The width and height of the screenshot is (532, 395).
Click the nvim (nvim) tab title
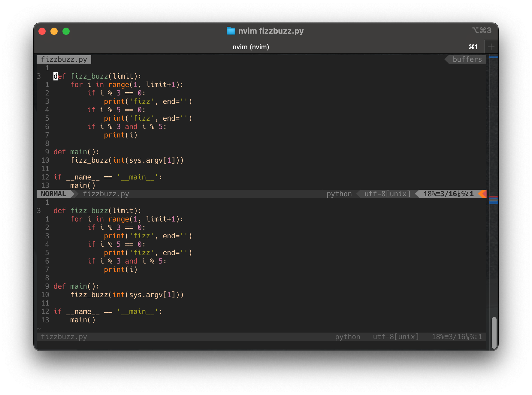[251, 47]
